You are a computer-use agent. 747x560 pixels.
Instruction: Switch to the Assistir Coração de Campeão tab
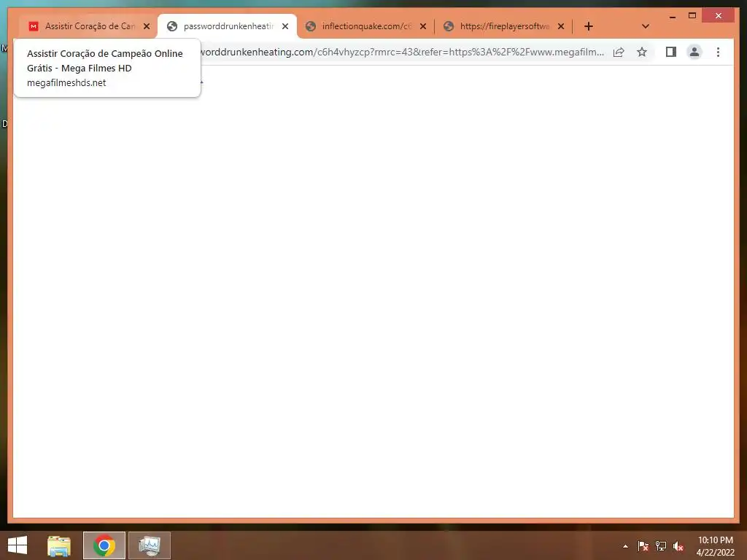tap(89, 26)
